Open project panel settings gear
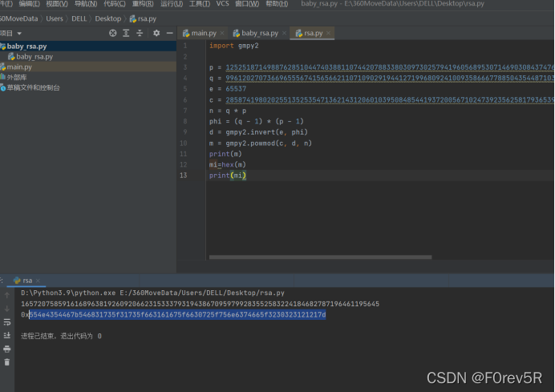The height and width of the screenshot is (392, 555). (156, 33)
